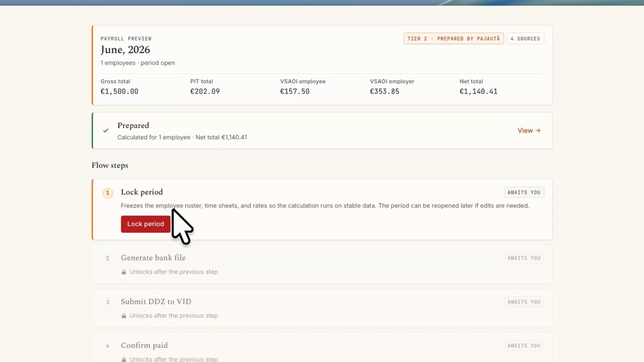Click Awaits You badge on Confirm paid
The height and width of the screenshot is (362, 644).
tap(524, 346)
